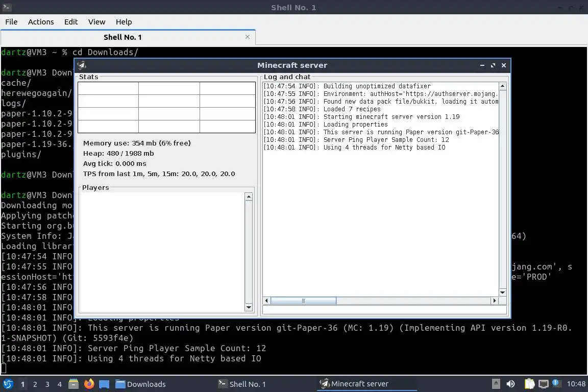Open the clipboard manager tray icon
Screen dimensions: 588x392
pyautogui.click(x=529, y=384)
